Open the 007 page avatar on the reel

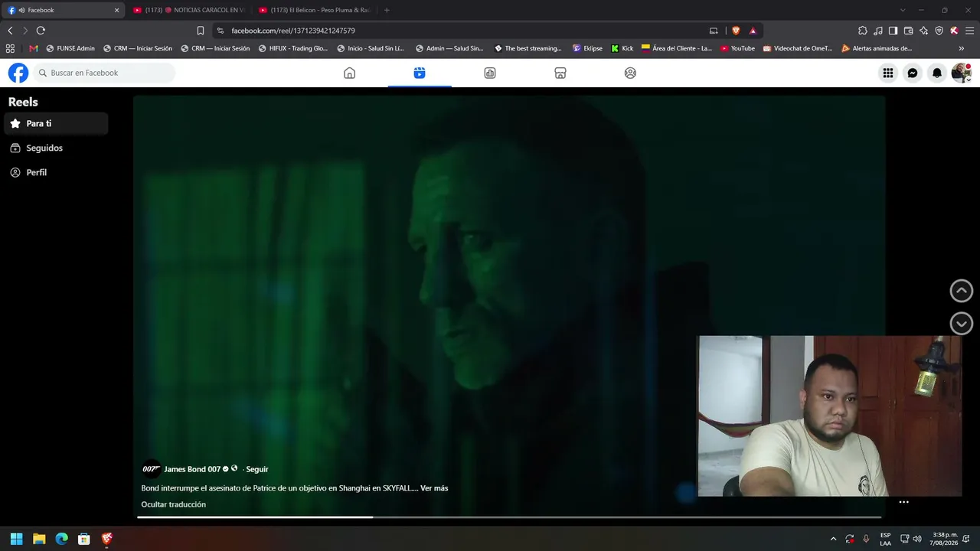pyautogui.click(x=152, y=469)
